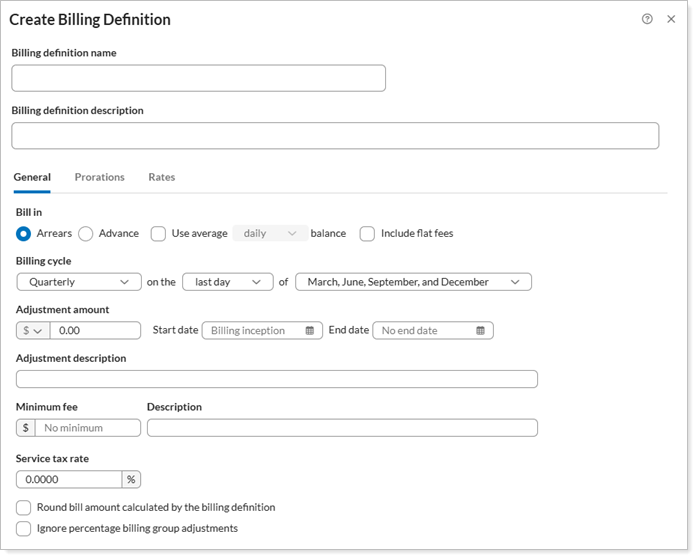697x559 pixels.
Task: Open the Start date calendar picker icon
Action: coord(310,331)
